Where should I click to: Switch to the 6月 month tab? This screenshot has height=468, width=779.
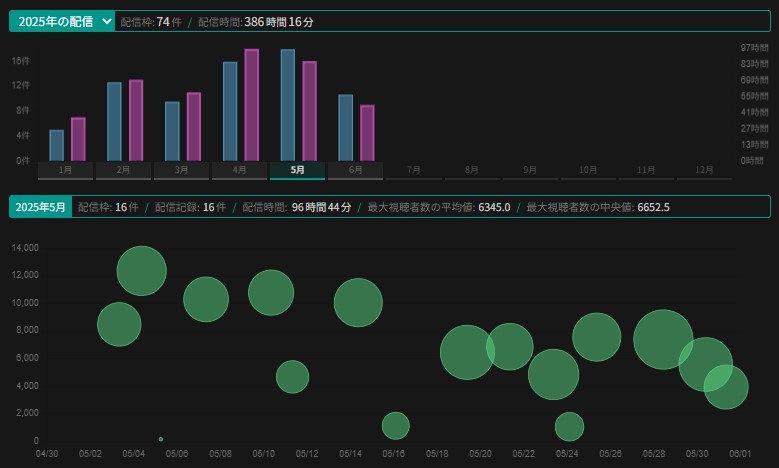click(x=355, y=170)
